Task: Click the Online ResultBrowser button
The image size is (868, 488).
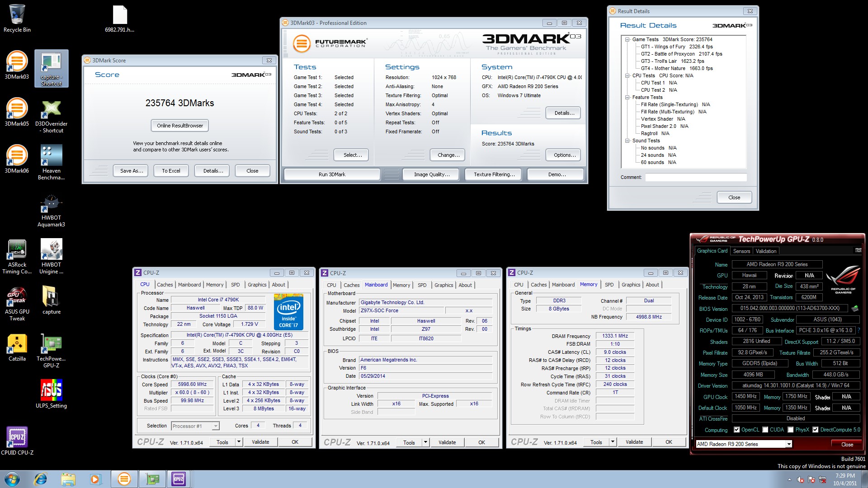Action: (x=180, y=126)
